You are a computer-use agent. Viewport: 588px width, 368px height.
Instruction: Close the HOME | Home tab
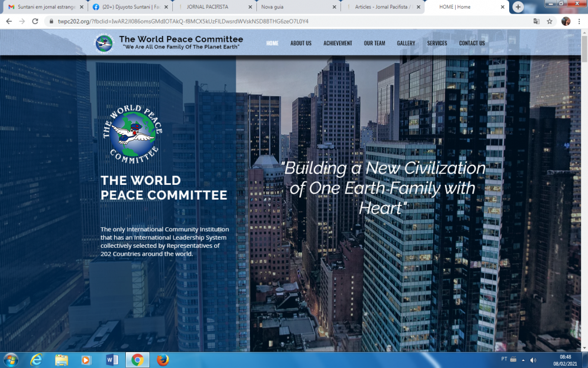point(503,6)
